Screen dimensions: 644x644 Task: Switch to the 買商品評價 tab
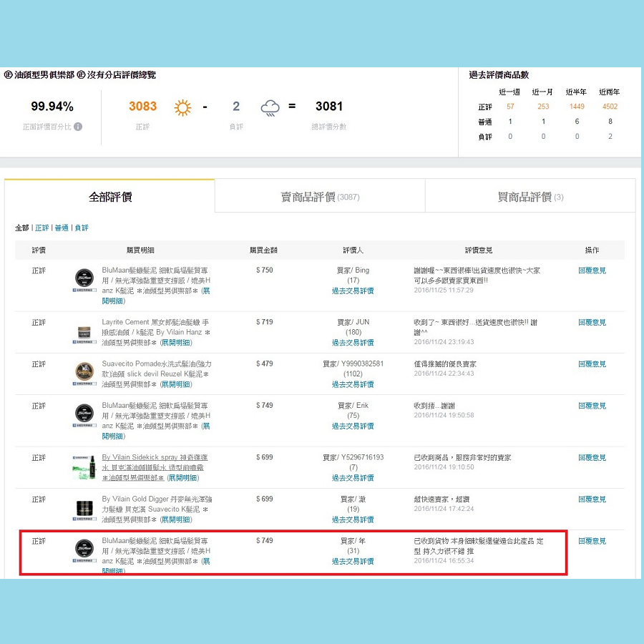tap(530, 197)
